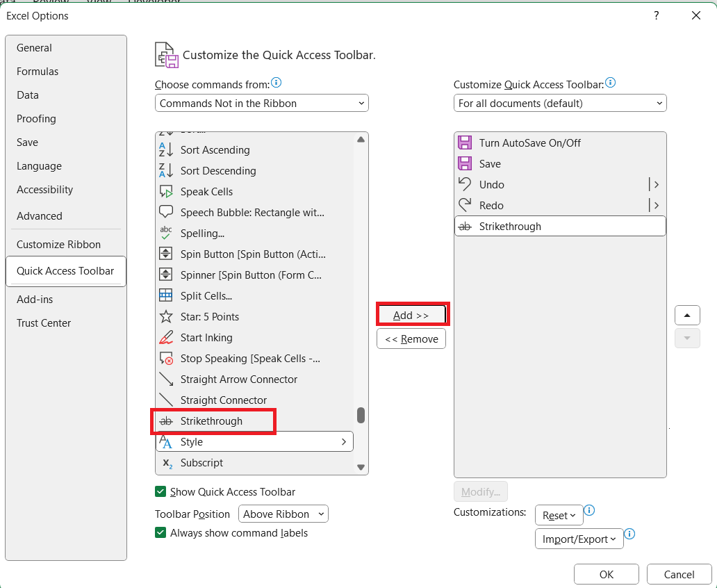Image resolution: width=717 pixels, height=588 pixels.
Task: Select the Split Cells icon
Action: click(166, 296)
